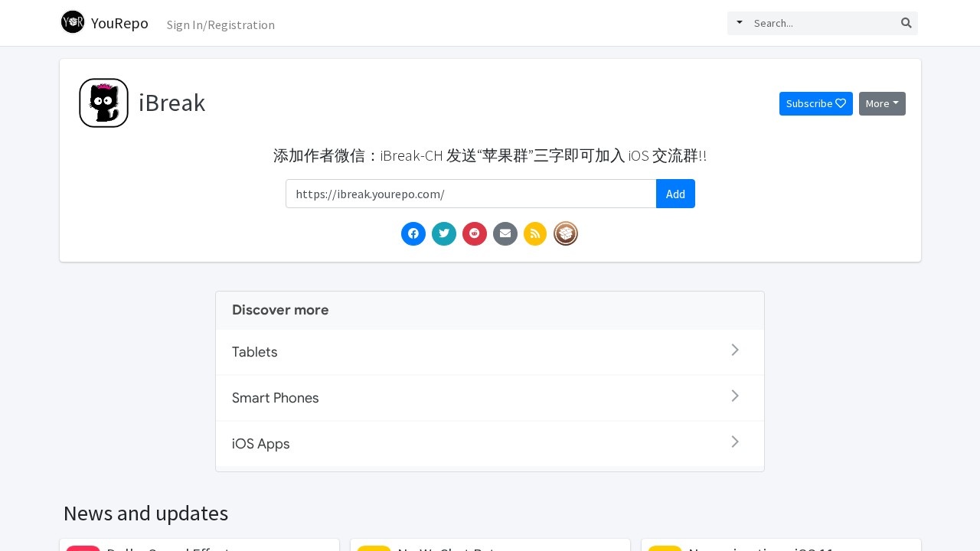The width and height of the screenshot is (980, 551).
Task: Click the Add button next to URL
Action: click(675, 194)
